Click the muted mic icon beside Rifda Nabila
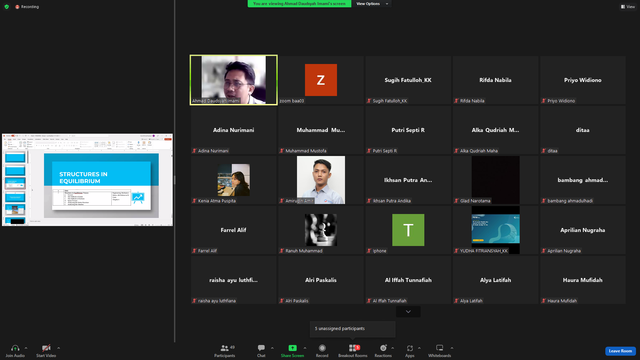This screenshot has width=640, height=360. pos(456,101)
